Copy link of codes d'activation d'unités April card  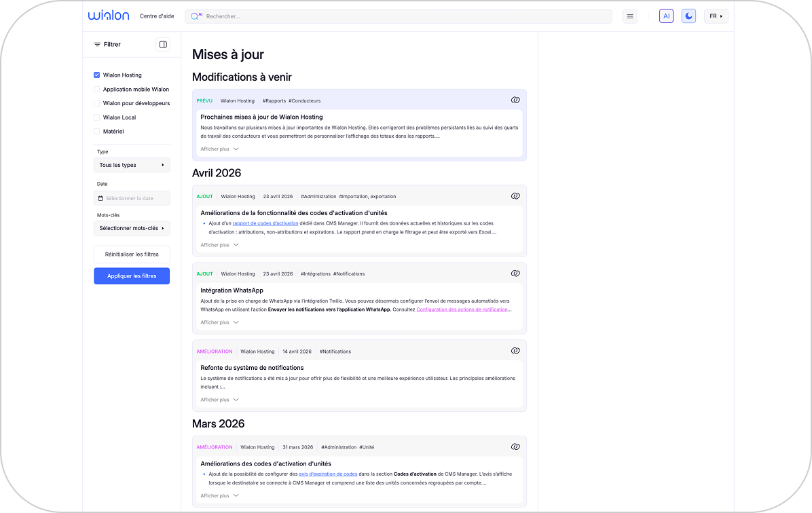click(515, 195)
